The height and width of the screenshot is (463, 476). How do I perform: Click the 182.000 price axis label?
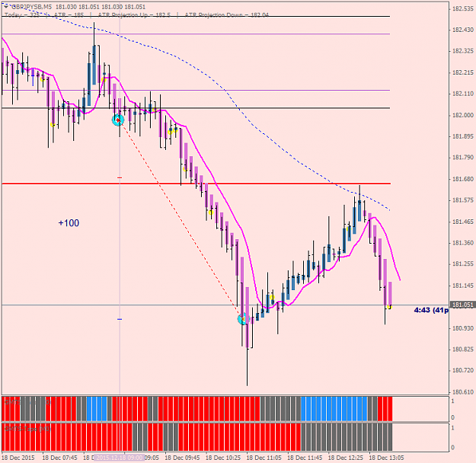pyautogui.click(x=463, y=115)
